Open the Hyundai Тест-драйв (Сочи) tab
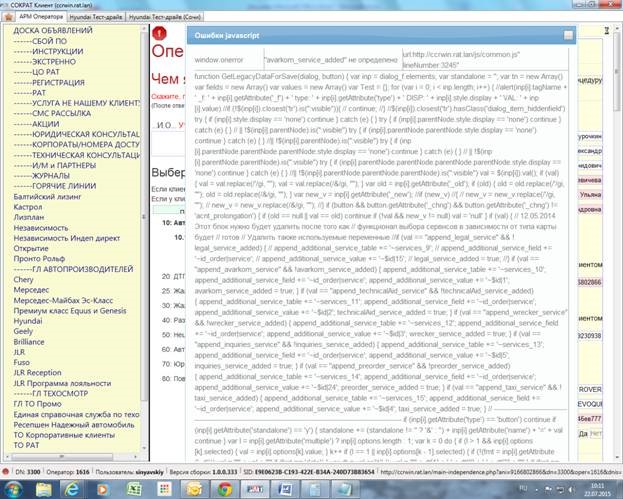 click(167, 18)
